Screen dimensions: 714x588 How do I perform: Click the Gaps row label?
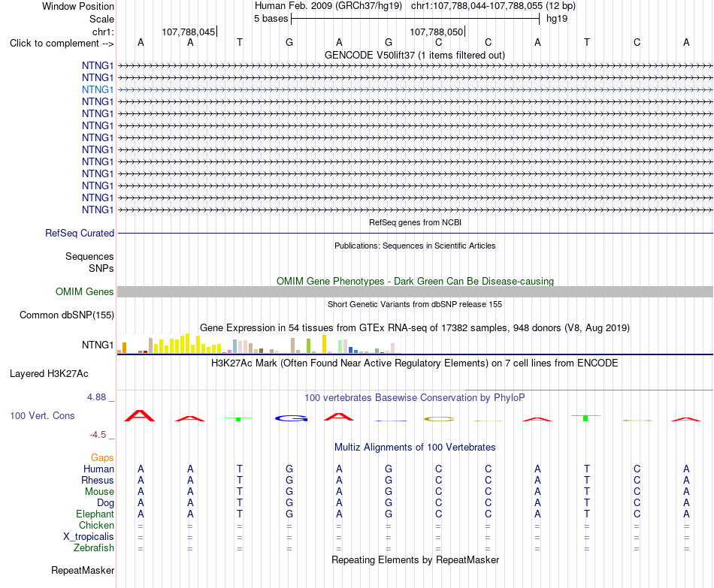click(102, 457)
